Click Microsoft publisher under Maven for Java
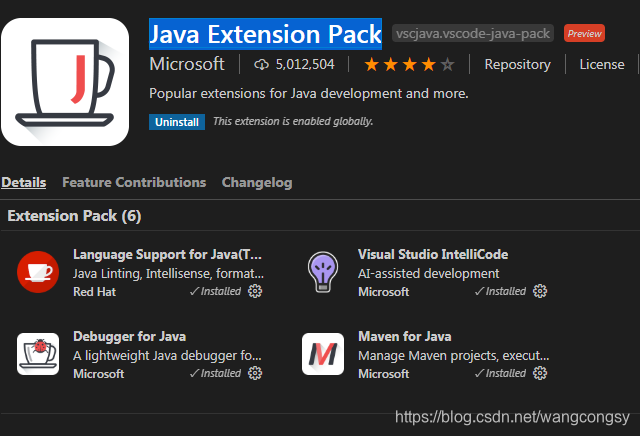 (x=383, y=374)
